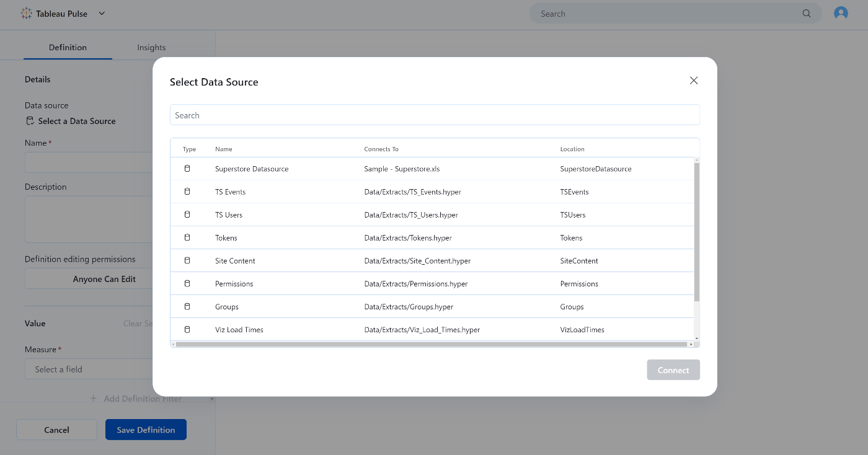Open the Anyone Can Edit permissions dropdown
This screenshot has width=868, height=455.
tap(89, 279)
